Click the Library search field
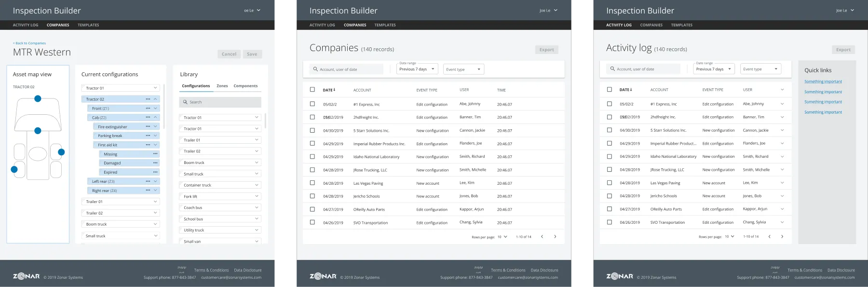 (x=220, y=102)
